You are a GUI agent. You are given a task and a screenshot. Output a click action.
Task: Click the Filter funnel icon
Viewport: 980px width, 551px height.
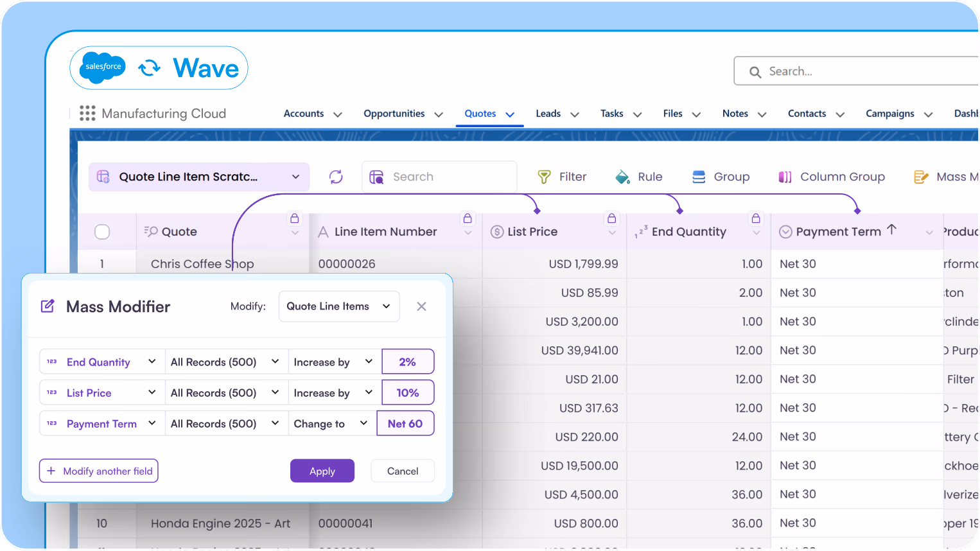point(544,177)
